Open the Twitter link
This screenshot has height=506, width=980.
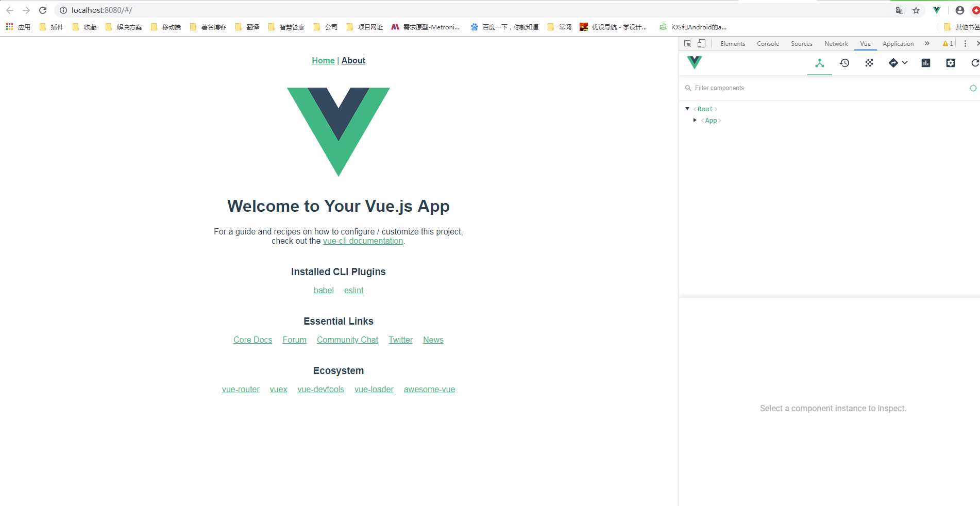[400, 340]
